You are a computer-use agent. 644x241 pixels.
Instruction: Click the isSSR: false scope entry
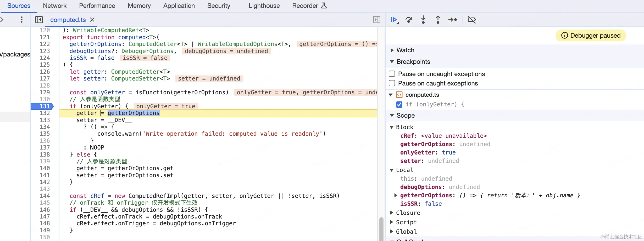click(421, 204)
